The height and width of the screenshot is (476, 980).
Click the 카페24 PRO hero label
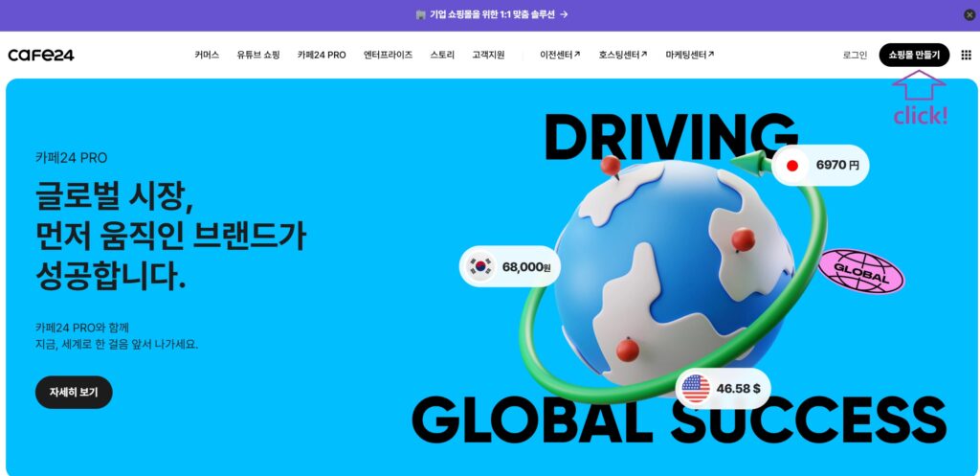pos(71,158)
